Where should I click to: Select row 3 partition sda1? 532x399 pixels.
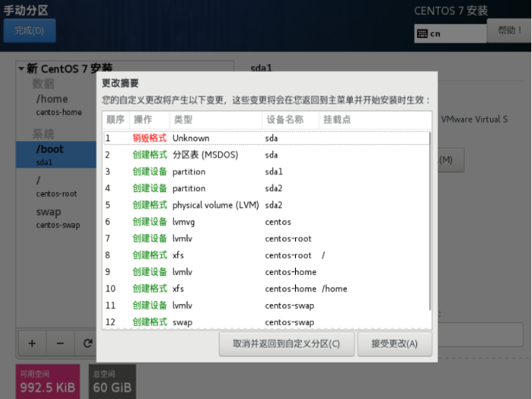[x=266, y=172]
